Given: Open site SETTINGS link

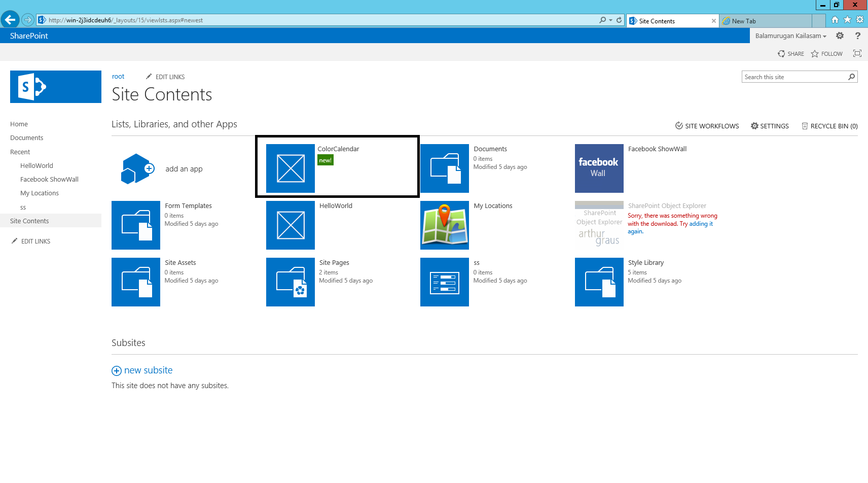Looking at the screenshot, I should tap(770, 126).
